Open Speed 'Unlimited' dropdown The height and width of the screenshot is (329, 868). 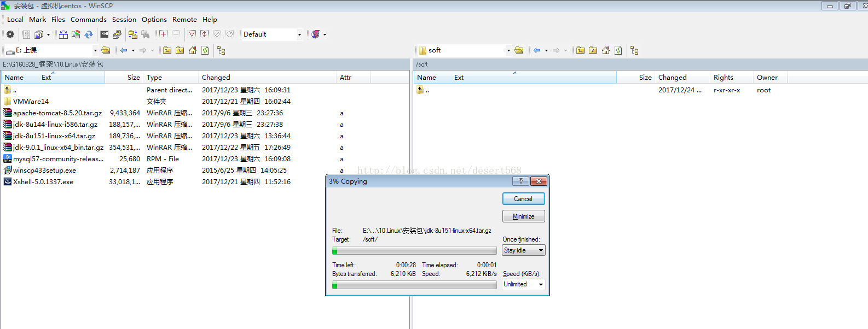click(524, 284)
